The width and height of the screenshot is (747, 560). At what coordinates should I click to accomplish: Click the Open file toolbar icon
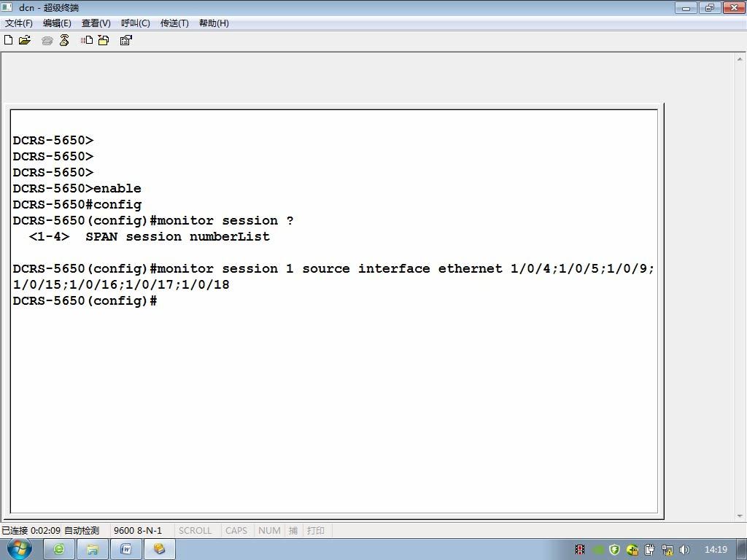point(24,40)
